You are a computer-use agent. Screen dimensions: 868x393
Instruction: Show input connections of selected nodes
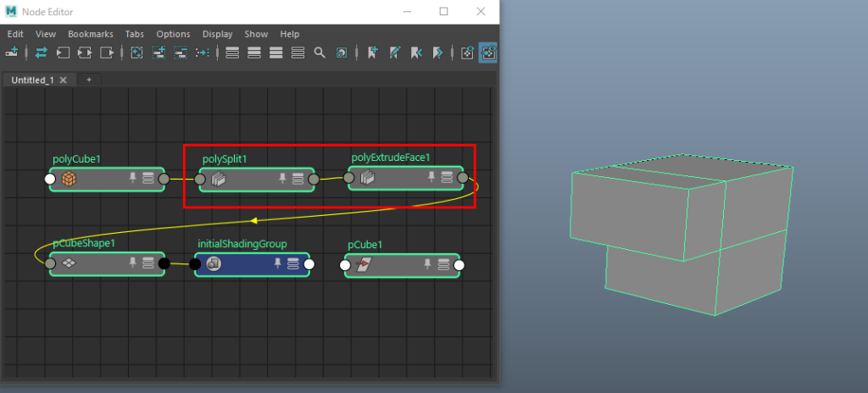(x=63, y=53)
